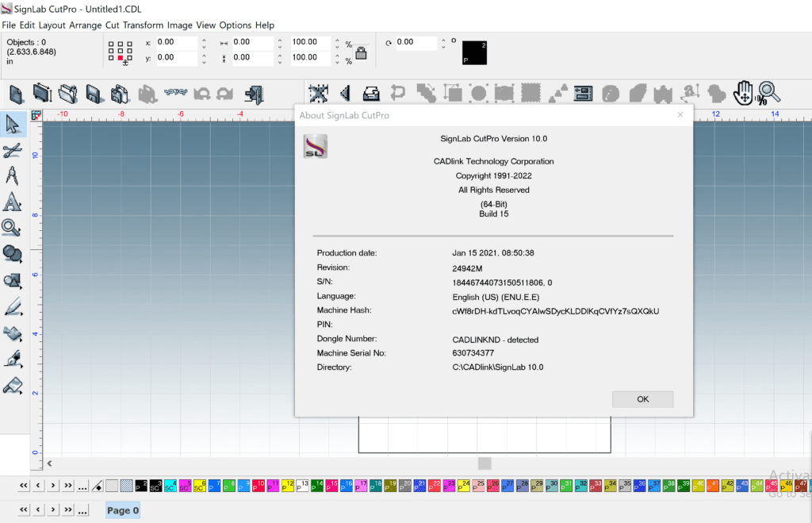Click the palette options ellipsis button
This screenshot has width=812, height=523.
(82, 485)
